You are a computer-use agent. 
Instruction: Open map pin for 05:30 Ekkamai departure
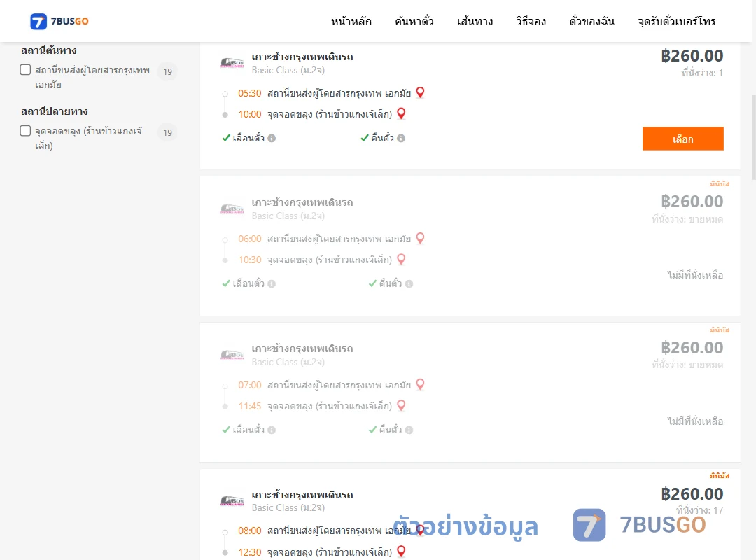(421, 92)
